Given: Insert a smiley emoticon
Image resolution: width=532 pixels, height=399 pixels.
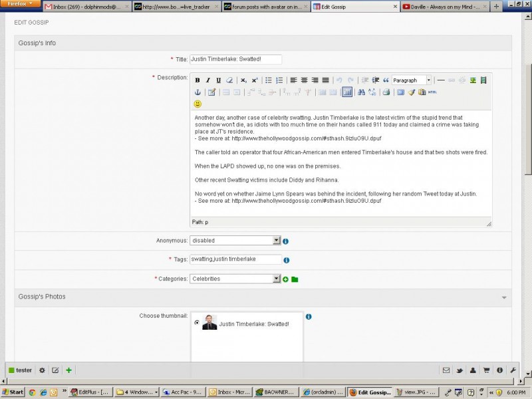Looking at the screenshot, I should (198, 104).
